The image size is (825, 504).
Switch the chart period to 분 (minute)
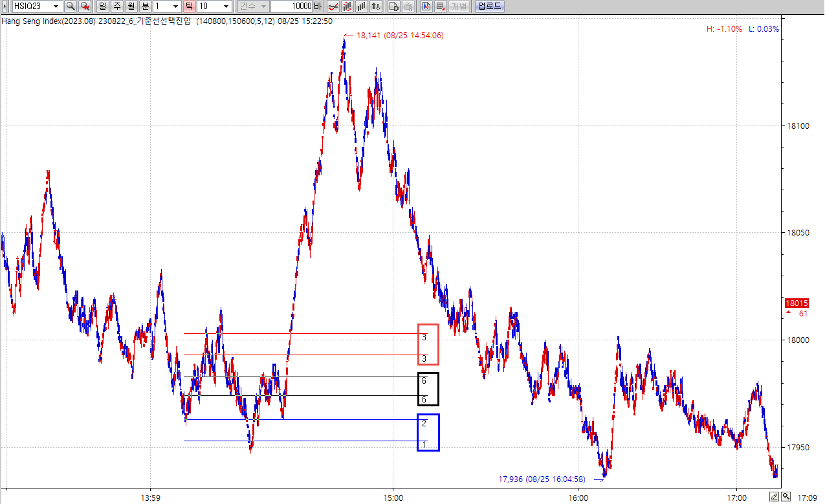pos(146,6)
